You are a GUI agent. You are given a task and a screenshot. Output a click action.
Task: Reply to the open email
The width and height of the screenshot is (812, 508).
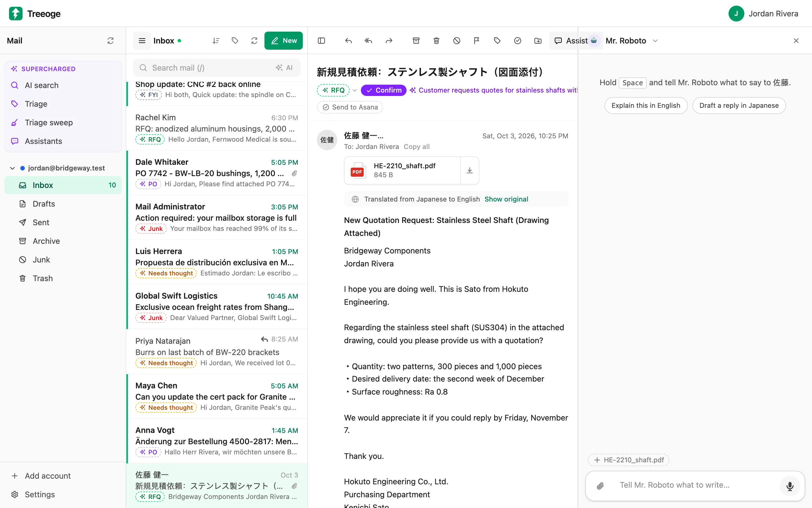pos(348,41)
